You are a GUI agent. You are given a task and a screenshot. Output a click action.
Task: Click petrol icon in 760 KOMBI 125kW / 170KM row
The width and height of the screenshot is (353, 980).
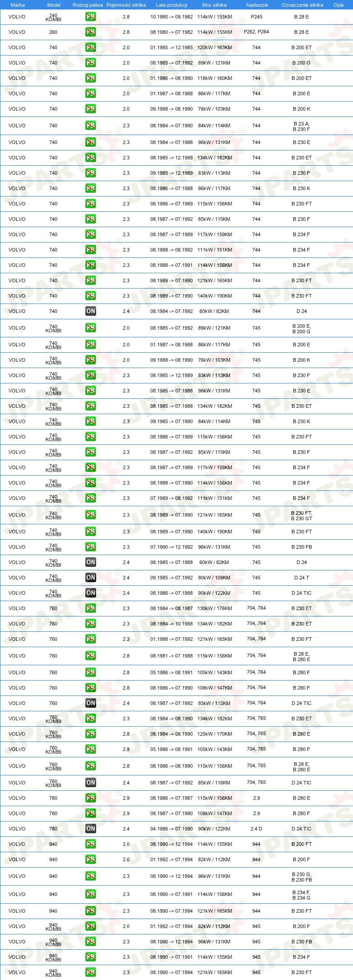click(91, 734)
